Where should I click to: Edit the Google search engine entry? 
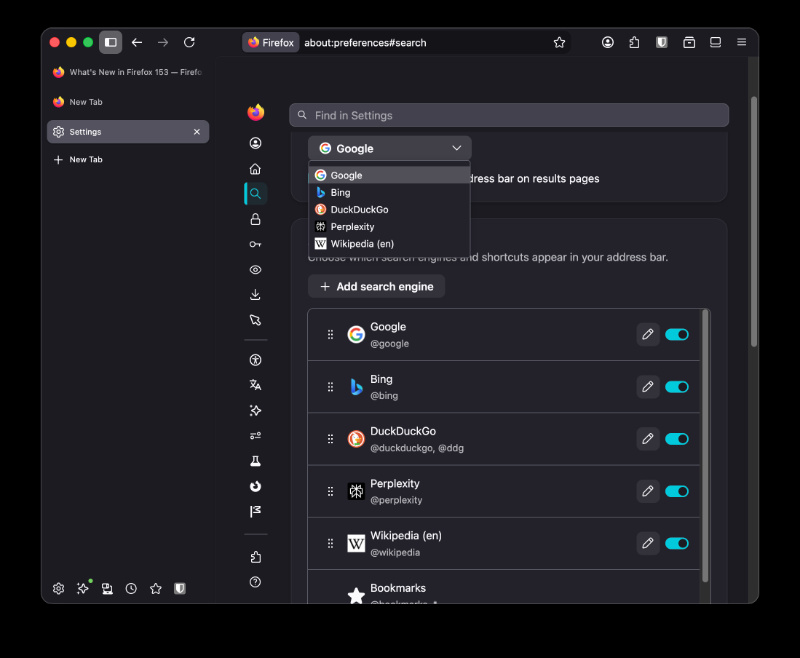(x=648, y=335)
